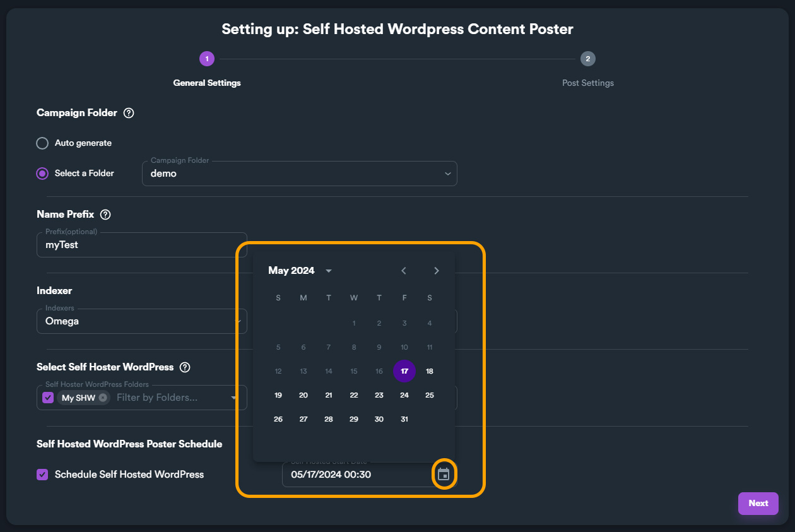The image size is (795, 532).
Task: Uncheck Schedule Self Hosted WordPress checkbox
Action: point(42,475)
